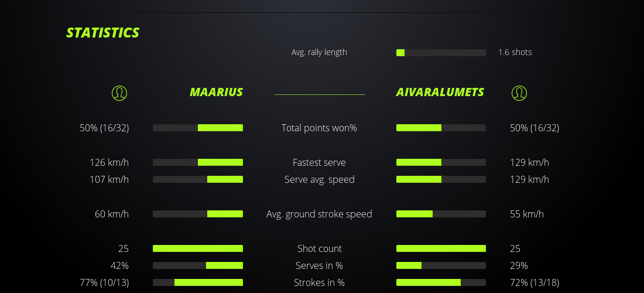This screenshot has width=644, height=293.
Task: Click Maarius Avg. ground stroke speed bar
Action: click(x=198, y=214)
